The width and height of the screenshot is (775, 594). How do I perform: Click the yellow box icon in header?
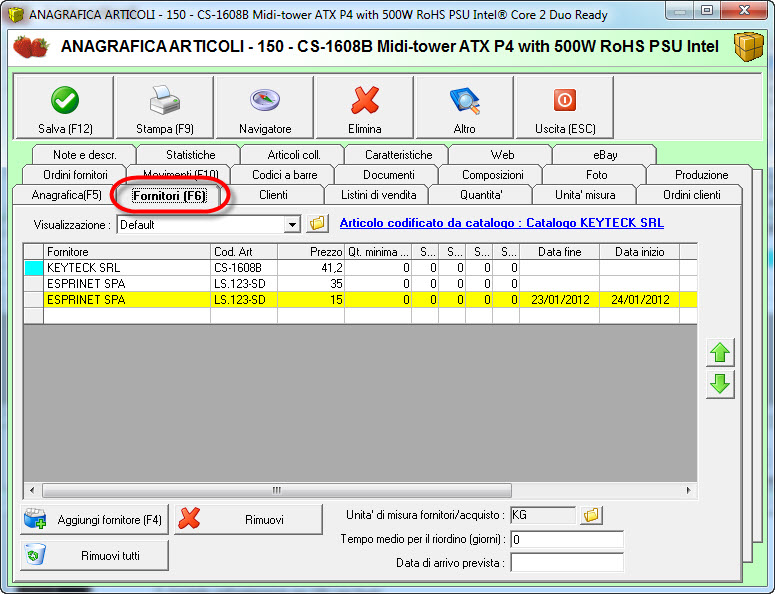[x=748, y=46]
